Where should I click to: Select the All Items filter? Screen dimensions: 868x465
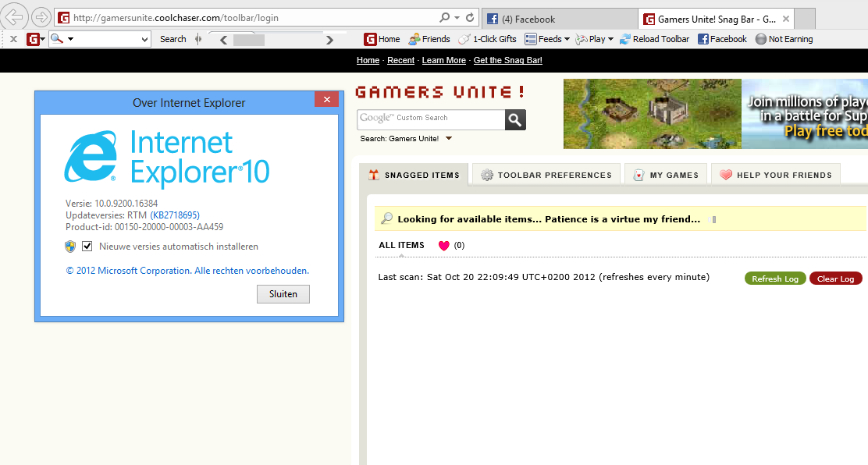401,245
